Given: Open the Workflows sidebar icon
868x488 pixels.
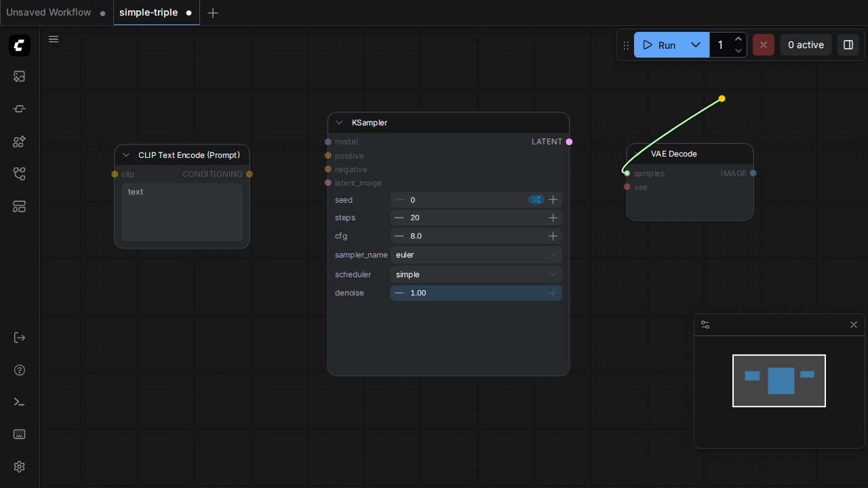Looking at the screenshot, I should (20, 174).
